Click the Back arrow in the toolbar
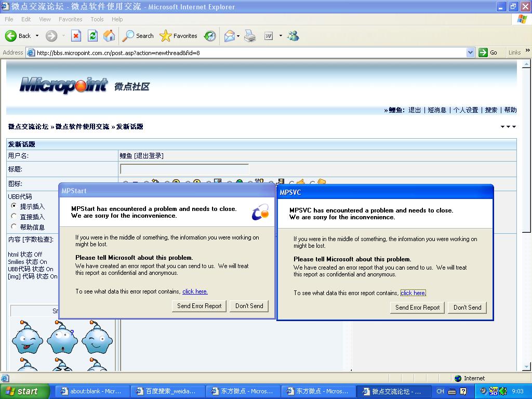Viewport: 532px width, 399px height. tap(11, 36)
